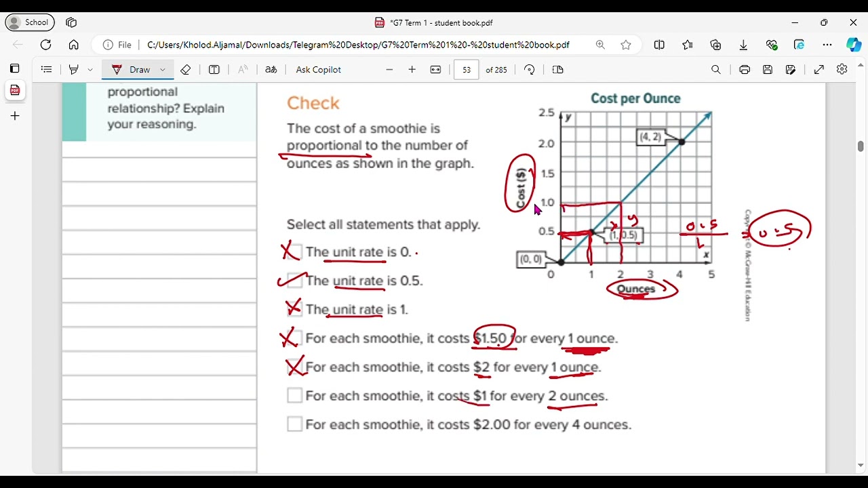Rotate the PDF page
The height and width of the screenshot is (488, 868).
pyautogui.click(x=530, y=69)
